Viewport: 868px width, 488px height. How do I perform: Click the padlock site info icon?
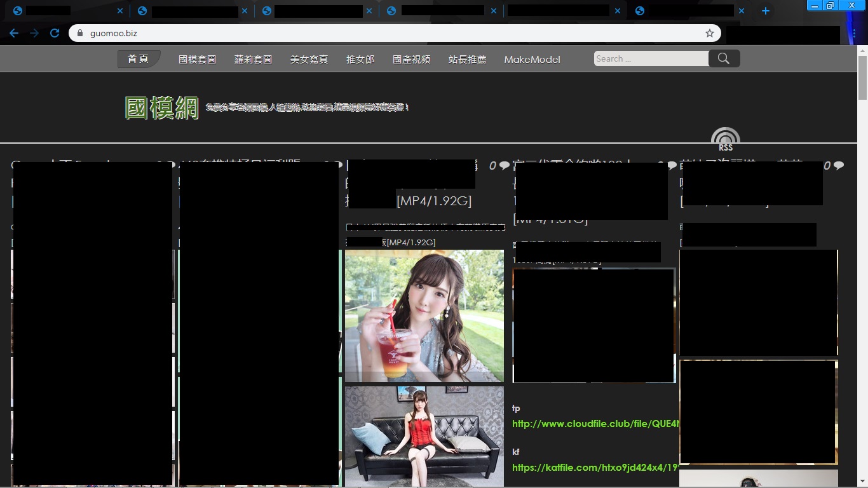(79, 33)
